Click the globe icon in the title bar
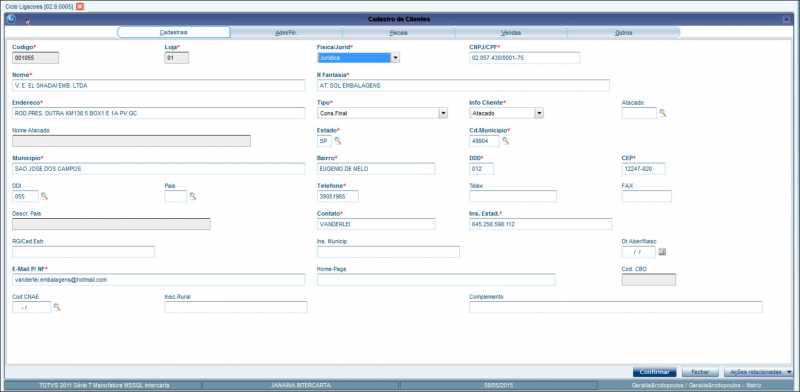 (x=11, y=18)
